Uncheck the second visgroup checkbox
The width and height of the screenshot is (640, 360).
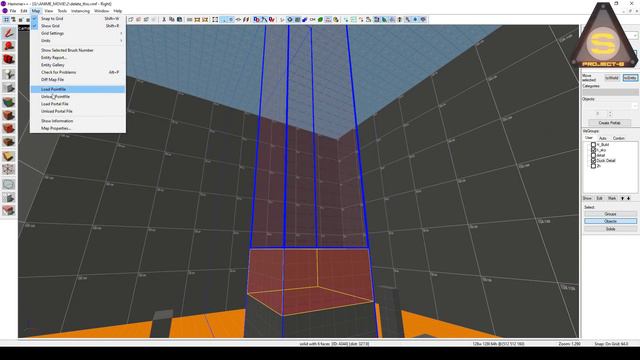pyautogui.click(x=593, y=150)
